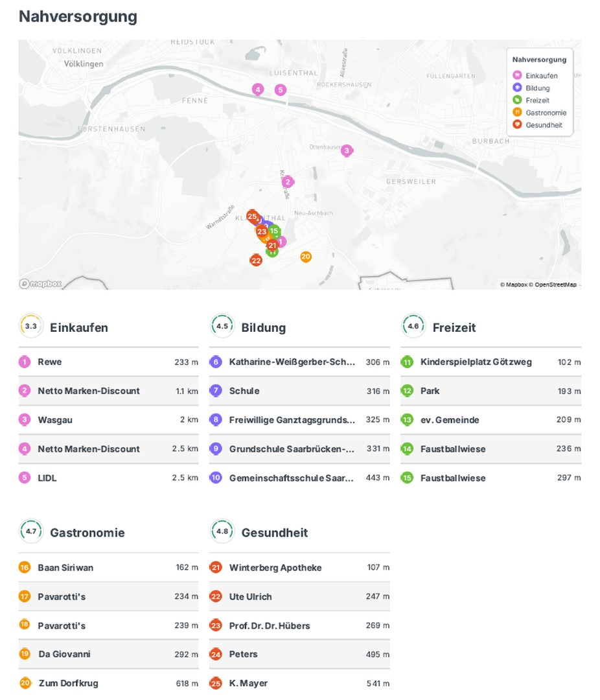The image size is (600, 700).
Task: Select the LIDL list entry
Action: click(108, 478)
